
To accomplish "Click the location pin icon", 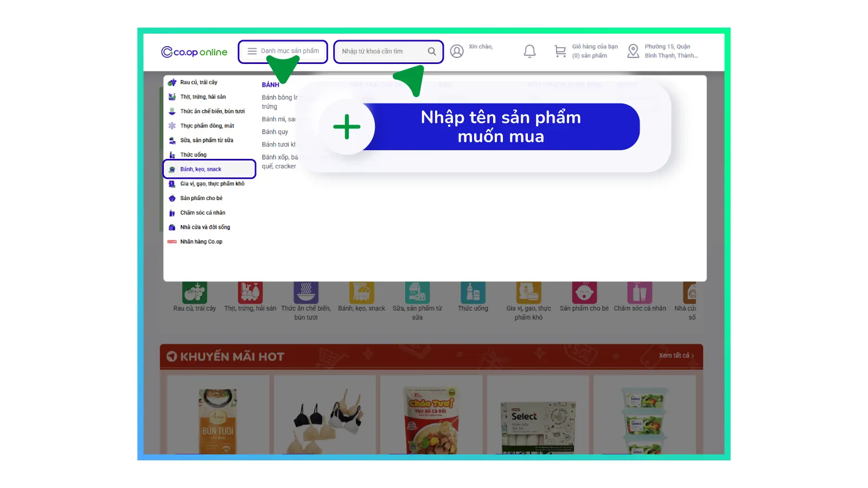I will (633, 51).
